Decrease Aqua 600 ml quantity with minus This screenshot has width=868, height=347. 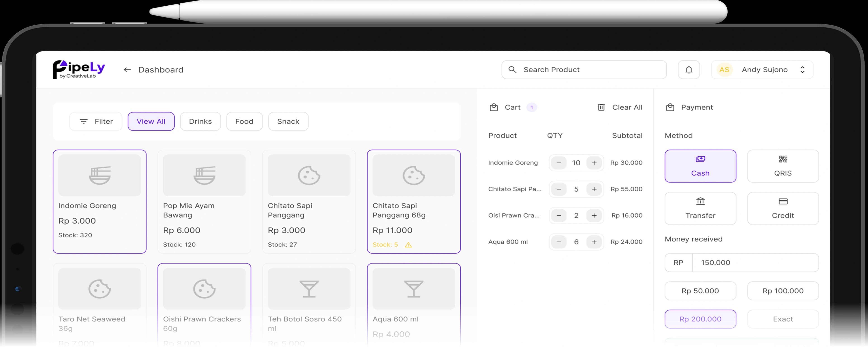point(559,241)
